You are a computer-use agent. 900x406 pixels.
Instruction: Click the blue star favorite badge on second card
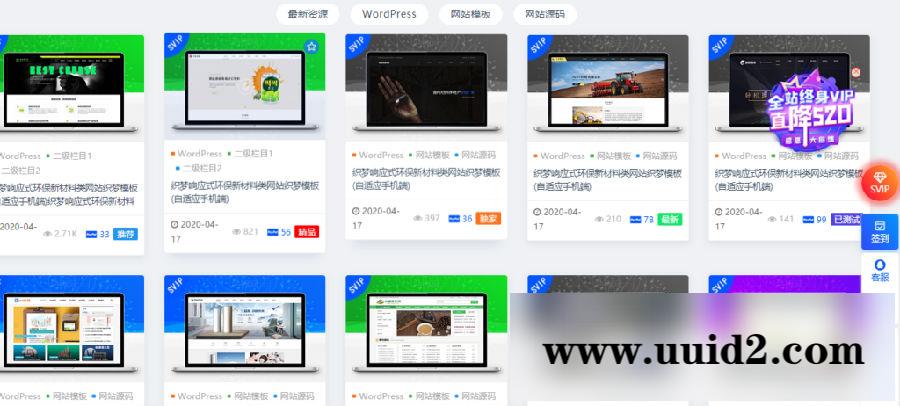[311, 47]
